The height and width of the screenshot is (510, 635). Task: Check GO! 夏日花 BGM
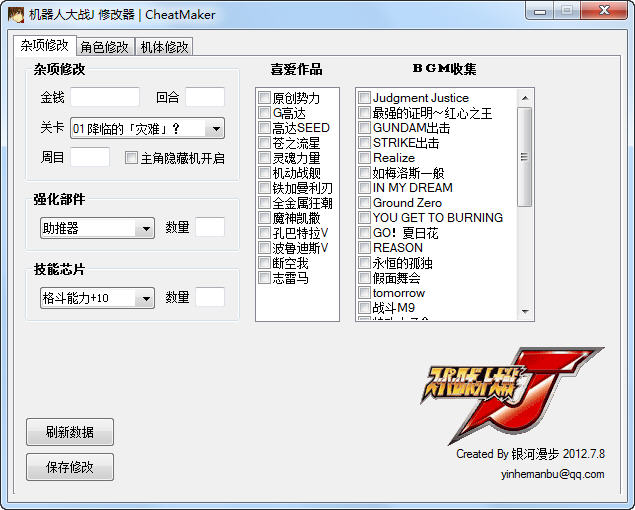(x=364, y=233)
